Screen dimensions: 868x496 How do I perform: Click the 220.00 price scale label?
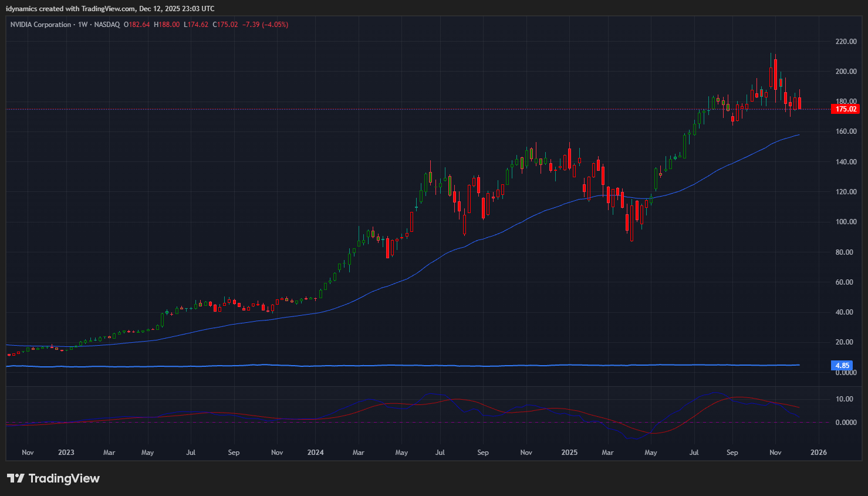[x=846, y=42]
